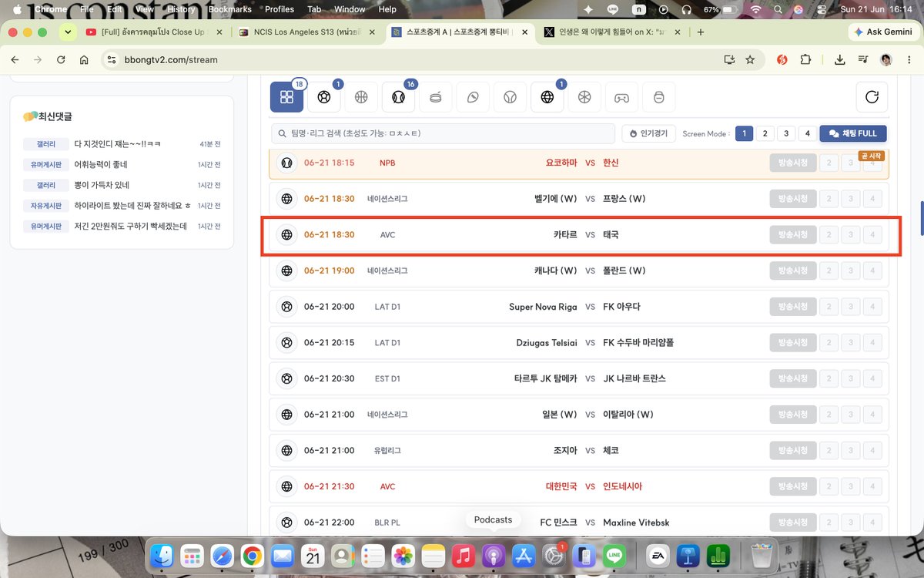
Task: Set Screen Mode to 3
Action: [785, 133]
